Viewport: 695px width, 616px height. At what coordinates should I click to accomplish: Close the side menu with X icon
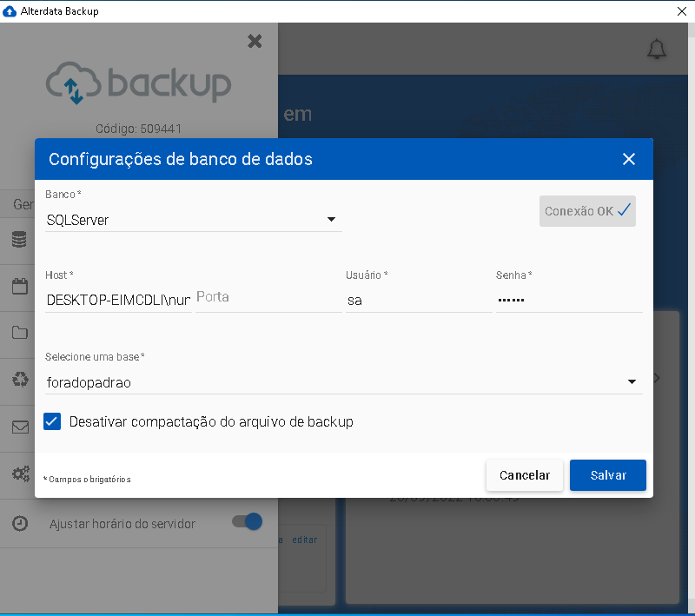click(255, 41)
